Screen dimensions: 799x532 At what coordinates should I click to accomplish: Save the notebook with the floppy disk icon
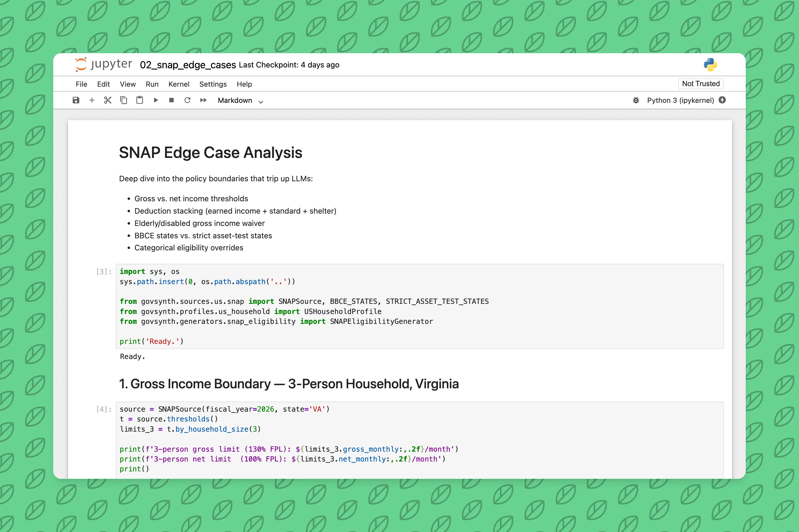(x=76, y=100)
